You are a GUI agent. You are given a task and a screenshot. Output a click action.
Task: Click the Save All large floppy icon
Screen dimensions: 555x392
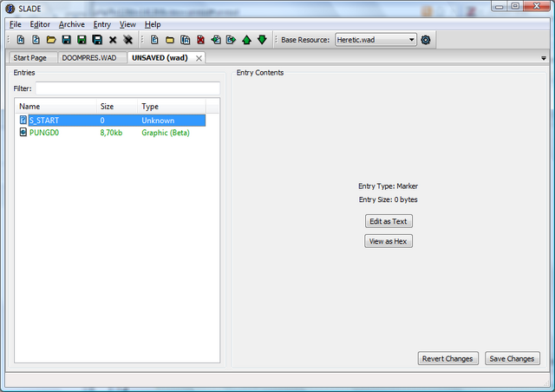(97, 40)
